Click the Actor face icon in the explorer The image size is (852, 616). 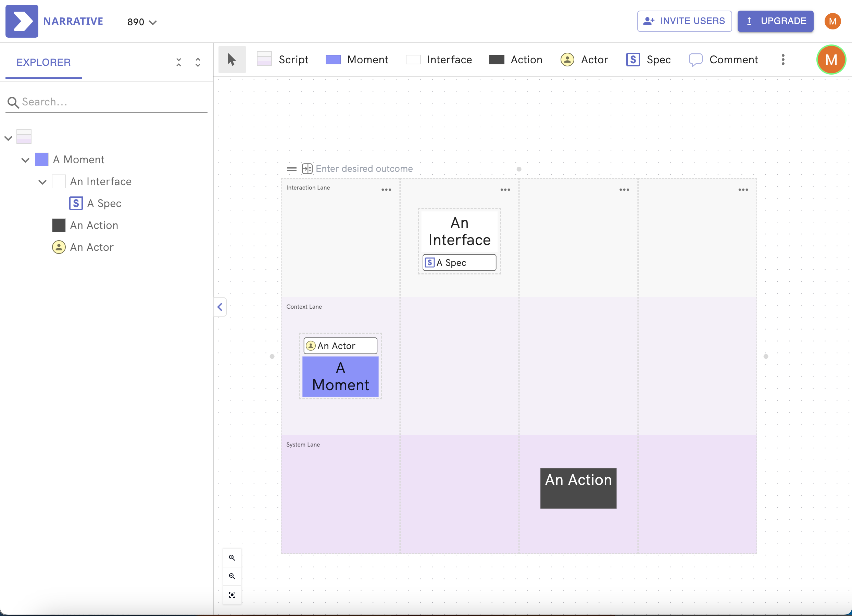(x=59, y=247)
